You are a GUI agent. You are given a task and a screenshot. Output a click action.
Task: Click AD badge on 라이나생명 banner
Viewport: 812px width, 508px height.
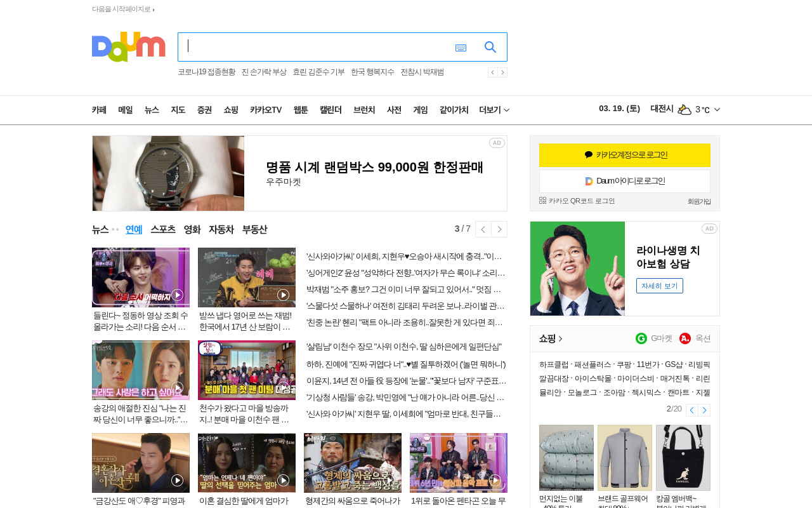pos(709,229)
